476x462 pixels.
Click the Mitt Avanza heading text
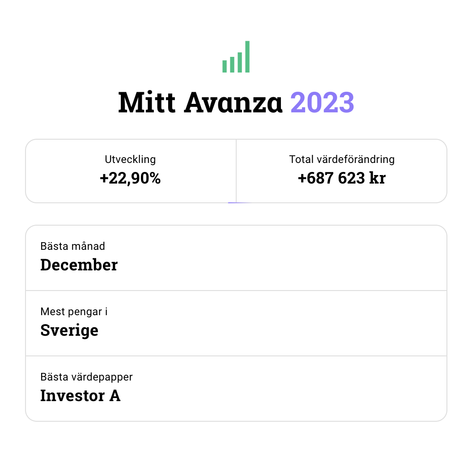200,103
